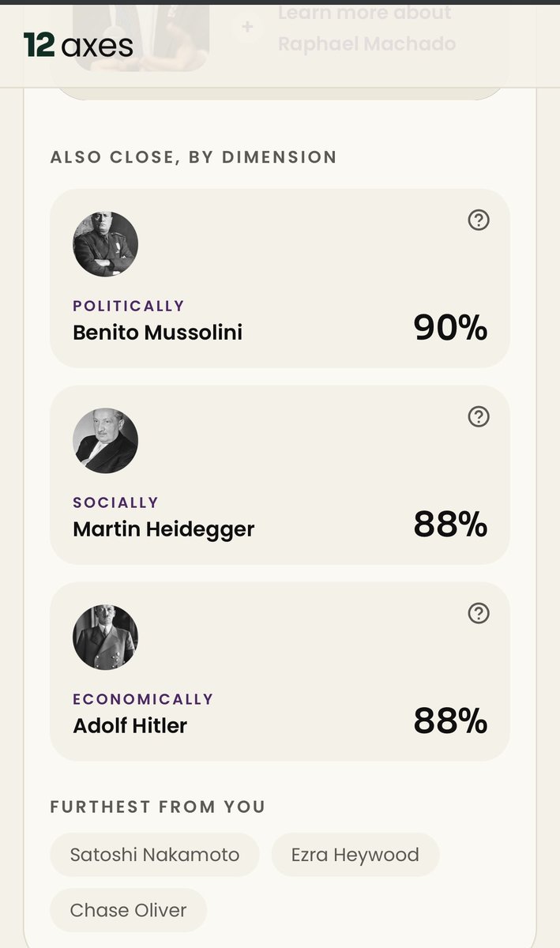The height and width of the screenshot is (948, 560).
Task: Tap the Satoshi Nakamoto chip
Action: [155, 855]
